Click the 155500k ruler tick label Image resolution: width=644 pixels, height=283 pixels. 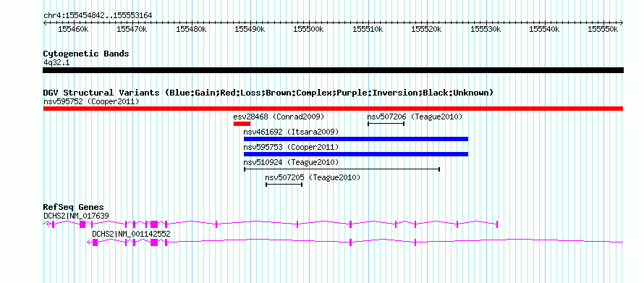(309, 29)
